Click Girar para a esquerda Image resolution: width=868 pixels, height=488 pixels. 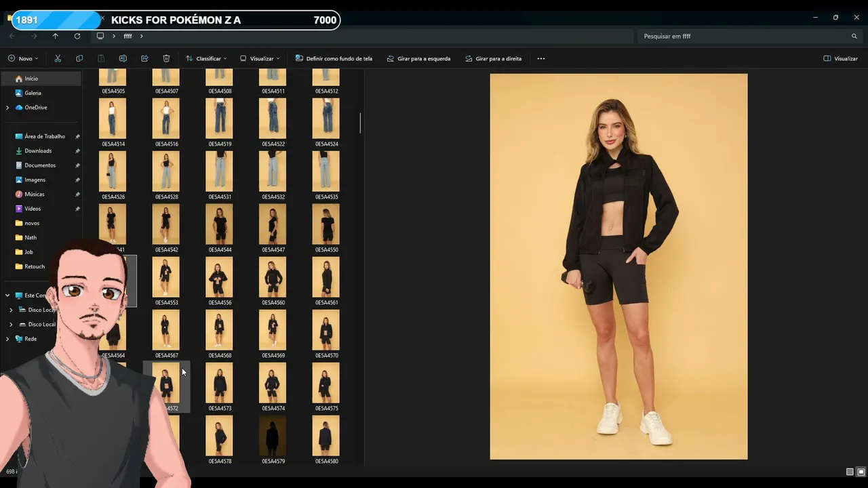pos(418,58)
